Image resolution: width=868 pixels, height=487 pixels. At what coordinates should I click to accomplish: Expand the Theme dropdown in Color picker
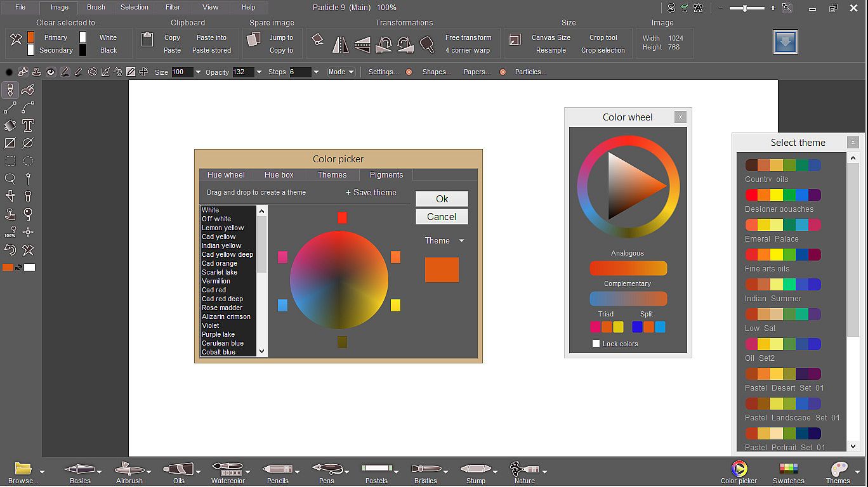pyautogui.click(x=461, y=241)
